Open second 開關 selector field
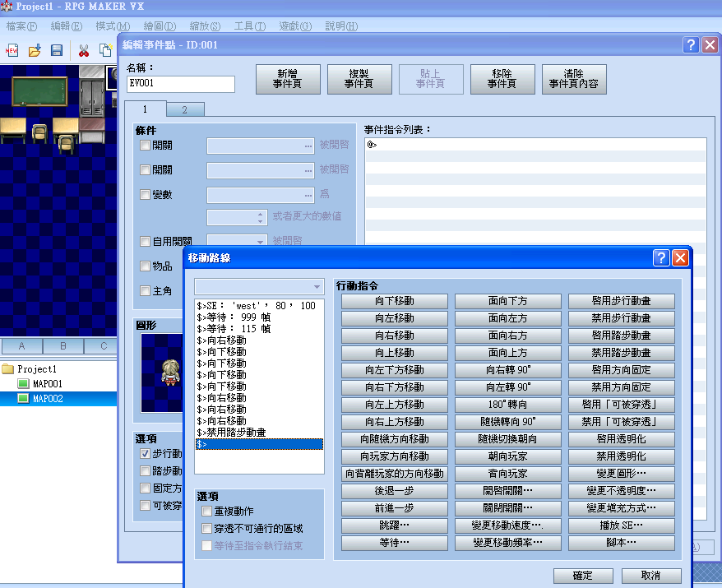722x588 pixels. (x=261, y=170)
